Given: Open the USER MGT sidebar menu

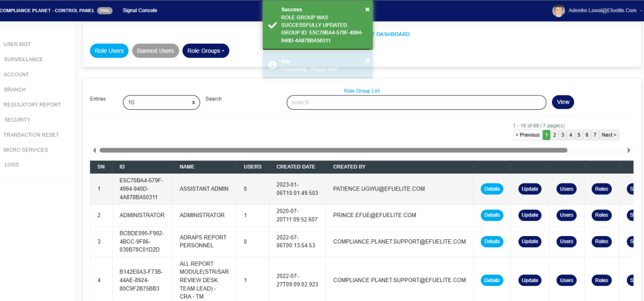Looking at the screenshot, I should (17, 44).
